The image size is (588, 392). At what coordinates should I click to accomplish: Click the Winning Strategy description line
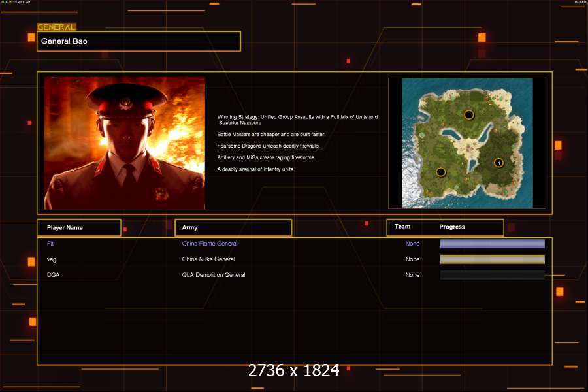click(x=298, y=120)
